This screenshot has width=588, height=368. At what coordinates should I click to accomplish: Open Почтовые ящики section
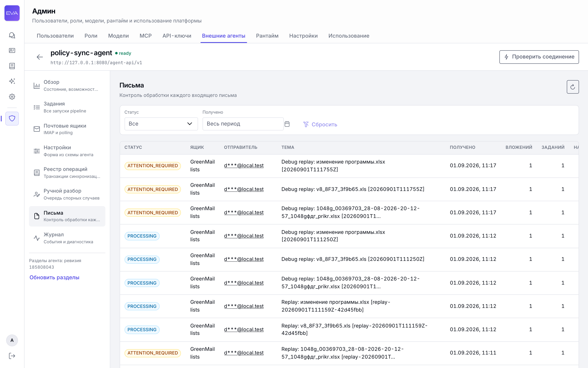[x=67, y=129]
